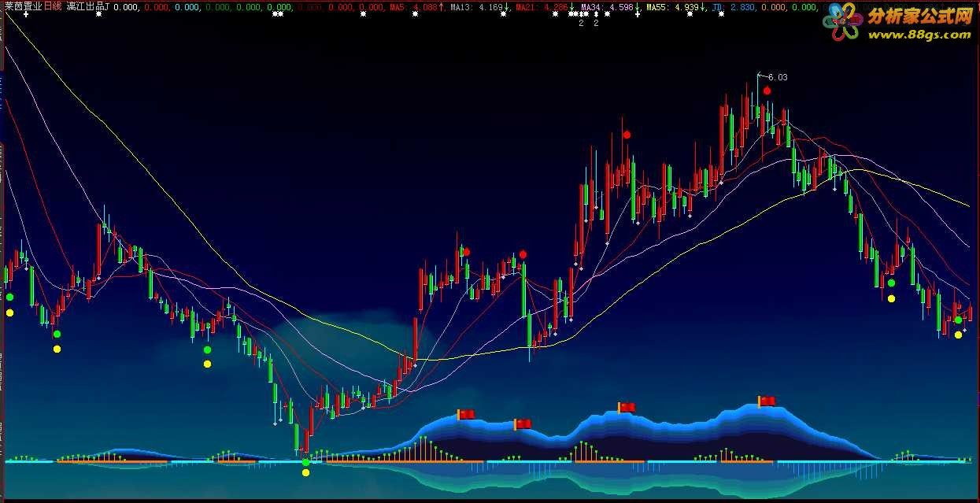The height and width of the screenshot is (503, 980).
Task: Click the yellow dot below the cyan baseline
Action: (305, 473)
